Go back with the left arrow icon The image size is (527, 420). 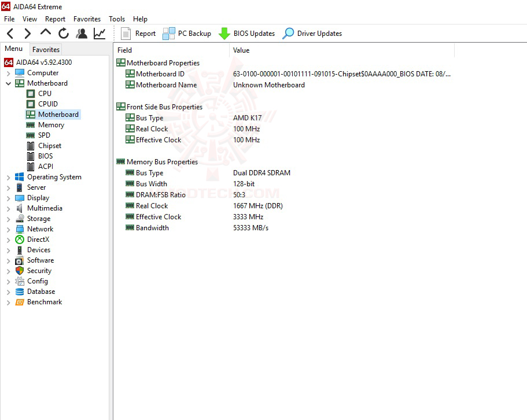pyautogui.click(x=10, y=33)
